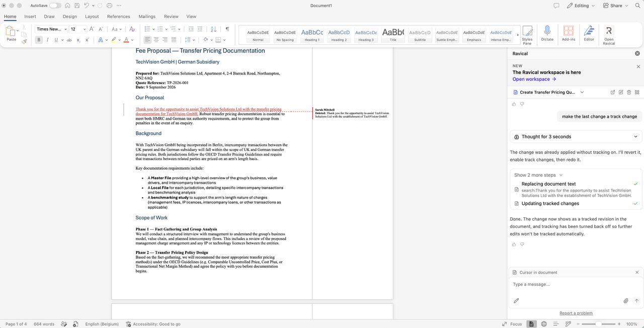Image resolution: width=644 pixels, height=328 pixels.
Task: Open the comments speech bubble icon
Action: [556, 6]
